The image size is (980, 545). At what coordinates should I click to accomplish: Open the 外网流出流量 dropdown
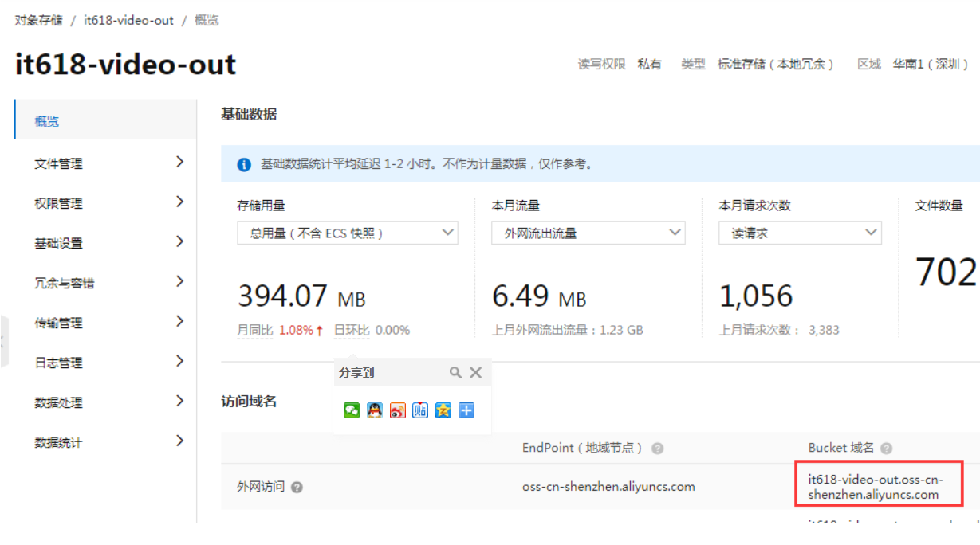588,233
